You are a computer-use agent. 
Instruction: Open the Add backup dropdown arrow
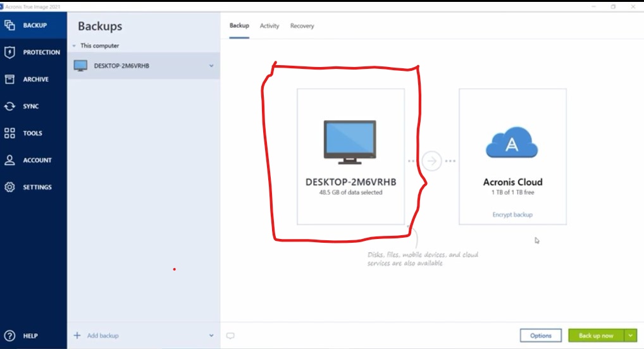pos(211,336)
